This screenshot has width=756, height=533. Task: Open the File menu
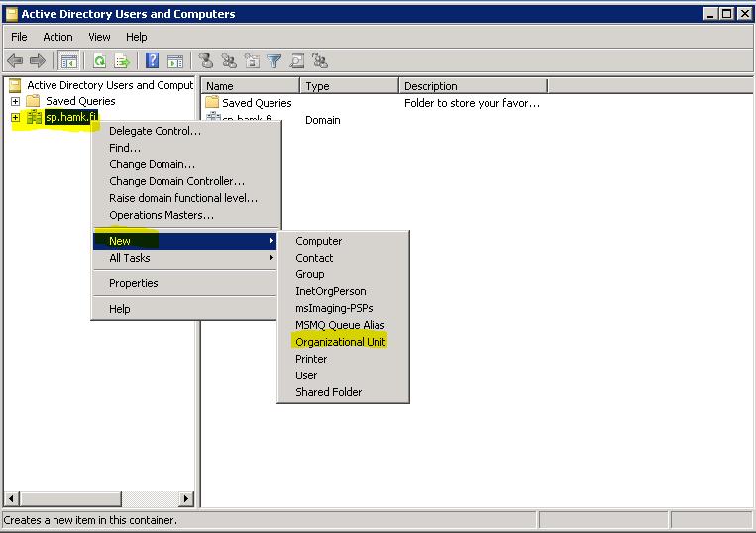tap(19, 37)
